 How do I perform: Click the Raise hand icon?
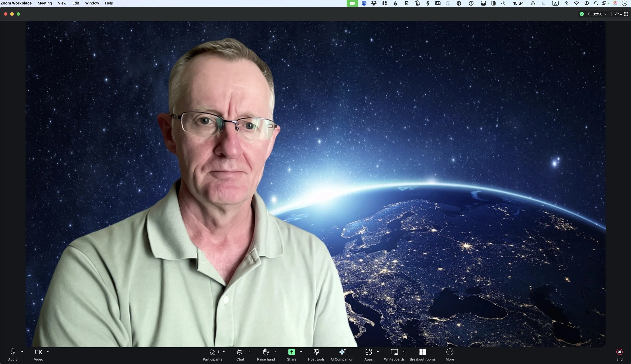point(266,352)
